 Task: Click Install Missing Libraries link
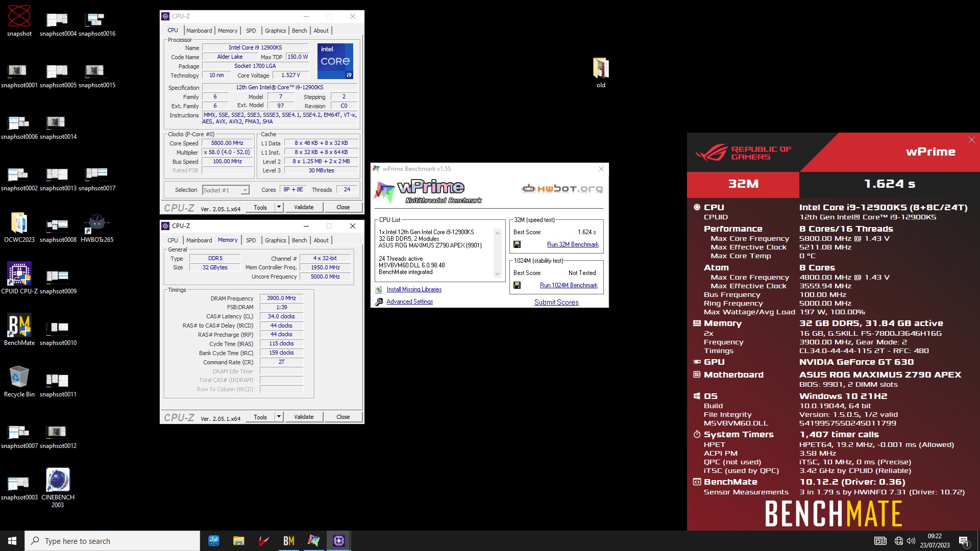(414, 289)
